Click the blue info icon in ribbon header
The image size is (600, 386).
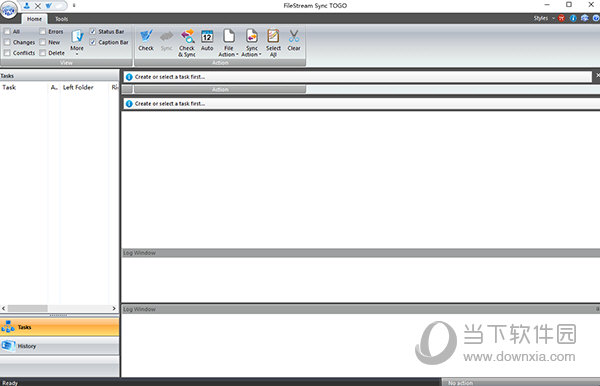[x=573, y=18]
